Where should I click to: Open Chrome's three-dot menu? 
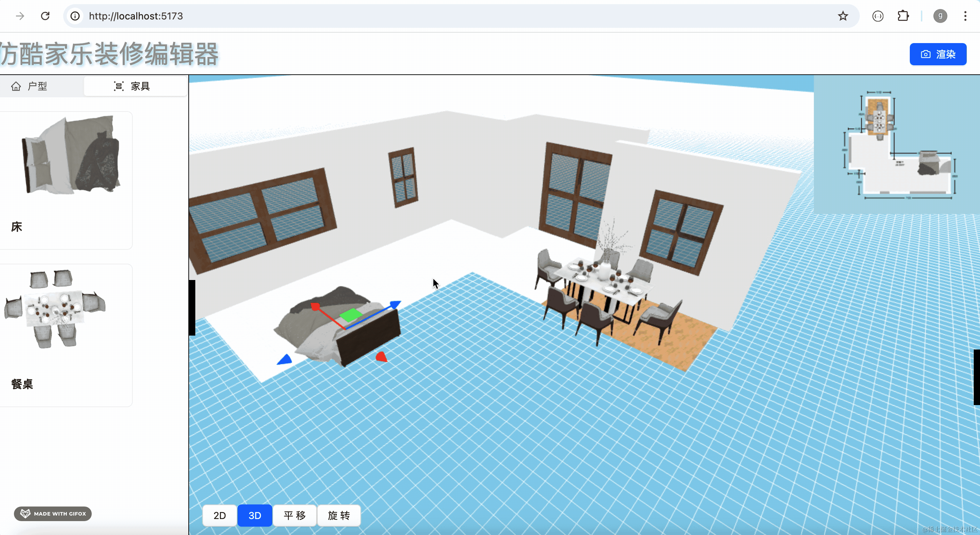965,16
